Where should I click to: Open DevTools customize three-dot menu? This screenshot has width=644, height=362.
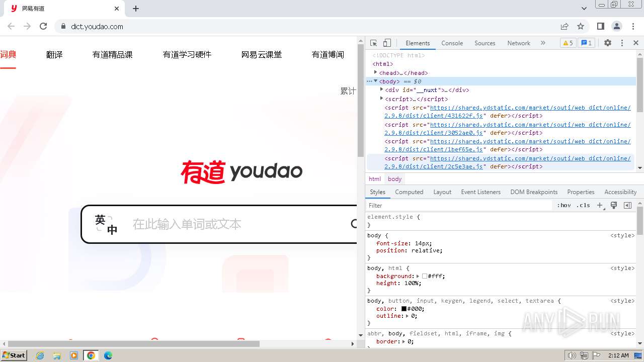(x=622, y=43)
